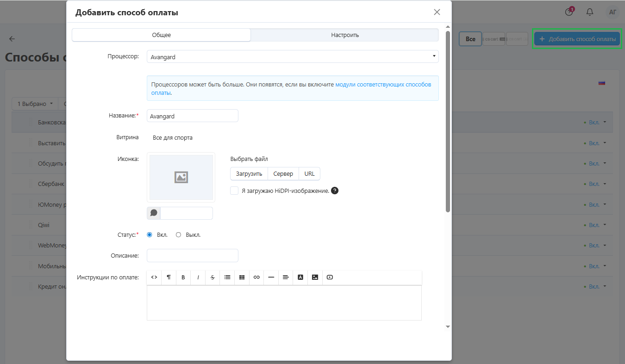Click the Добавить способ оплаты button in background
Screen dimensions: 625x364
(x=577, y=39)
